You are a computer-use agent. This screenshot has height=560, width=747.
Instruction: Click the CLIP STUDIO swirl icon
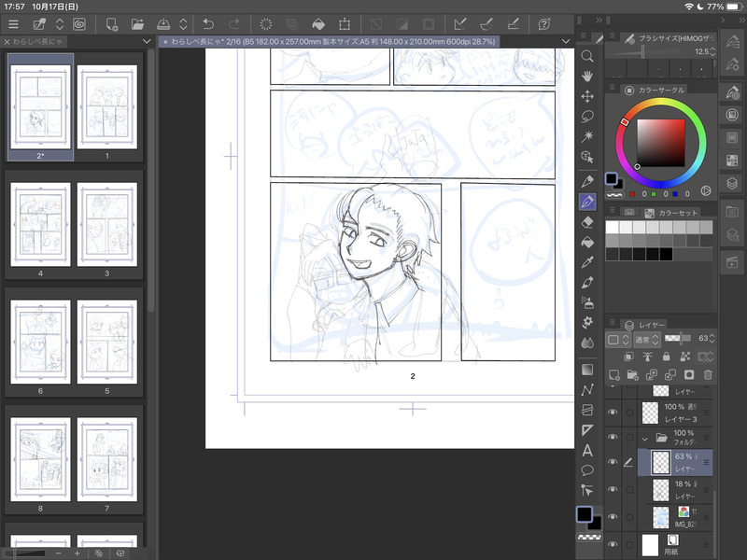point(79,24)
